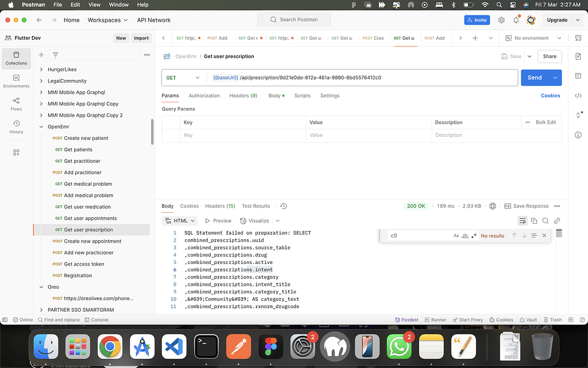Image resolution: width=588 pixels, height=368 pixels.
Task: Open the Collections sidebar panel
Action: pyautogui.click(x=16, y=58)
